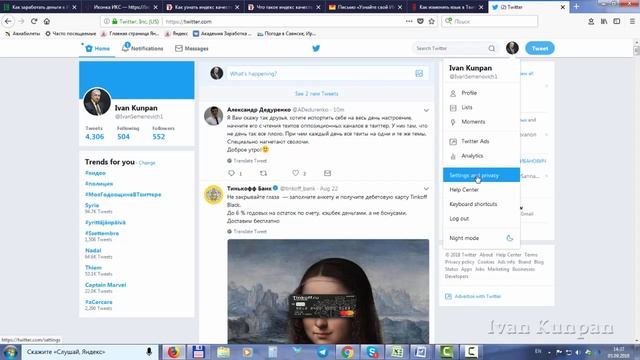Click the reply icon on Дедуренко's tweet

(x=231, y=173)
